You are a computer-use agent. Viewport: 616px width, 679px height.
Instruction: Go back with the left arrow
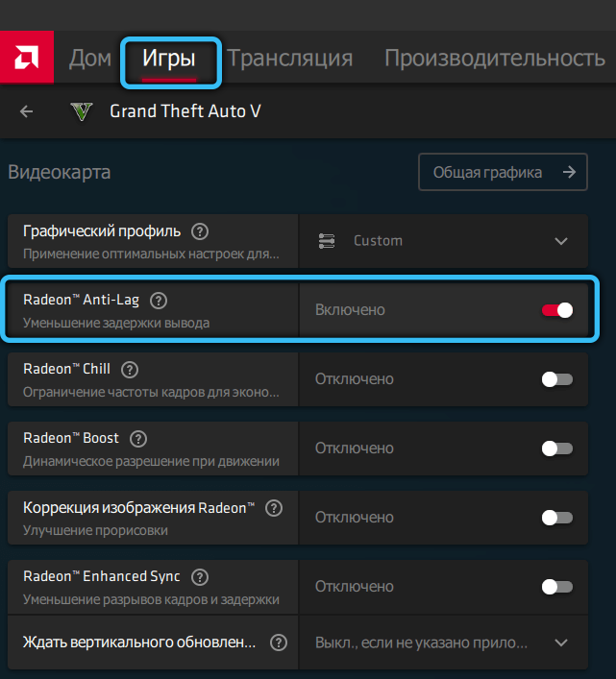click(x=26, y=111)
